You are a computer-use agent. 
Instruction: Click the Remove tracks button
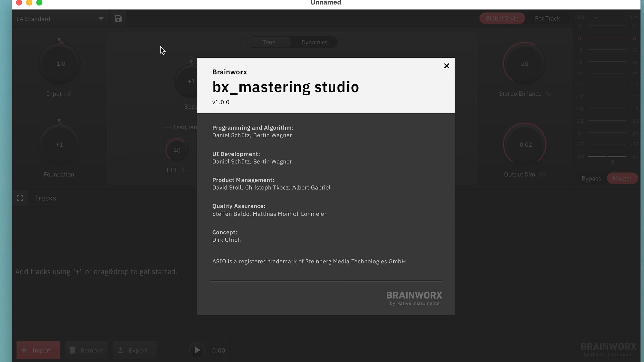tap(87, 350)
